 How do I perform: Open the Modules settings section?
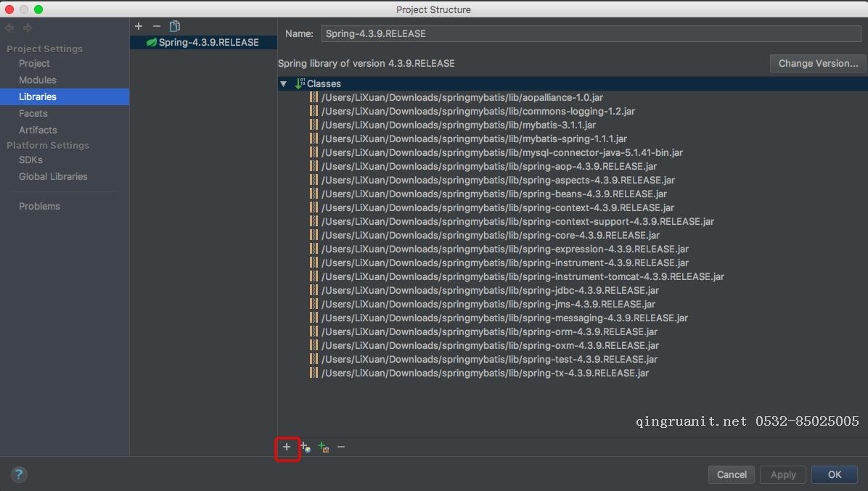pos(38,80)
